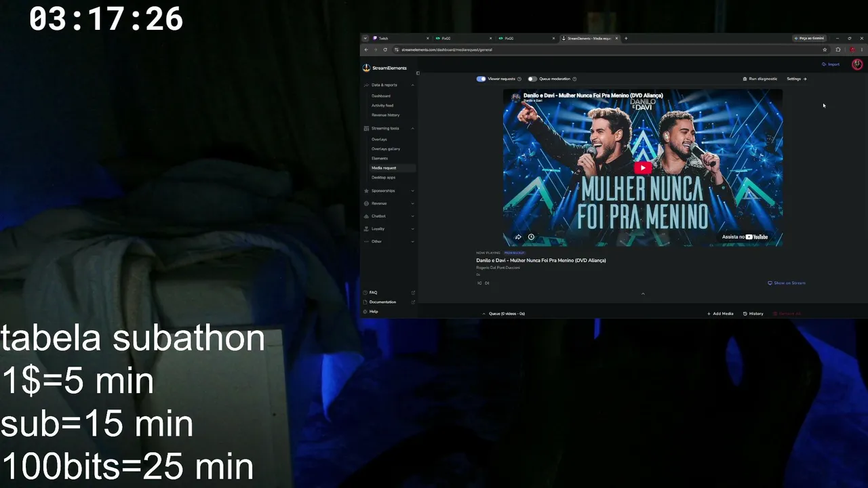Click Peça ao Gemini button
Image resolution: width=868 pixels, height=488 pixels.
pos(809,38)
